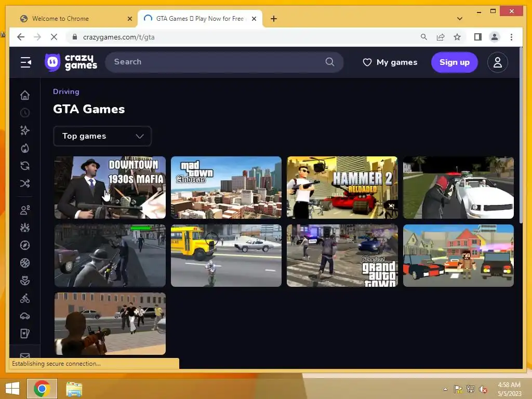Open taskbar clock showing 4:58 AM
The width and height of the screenshot is (532, 399).
tap(509, 389)
